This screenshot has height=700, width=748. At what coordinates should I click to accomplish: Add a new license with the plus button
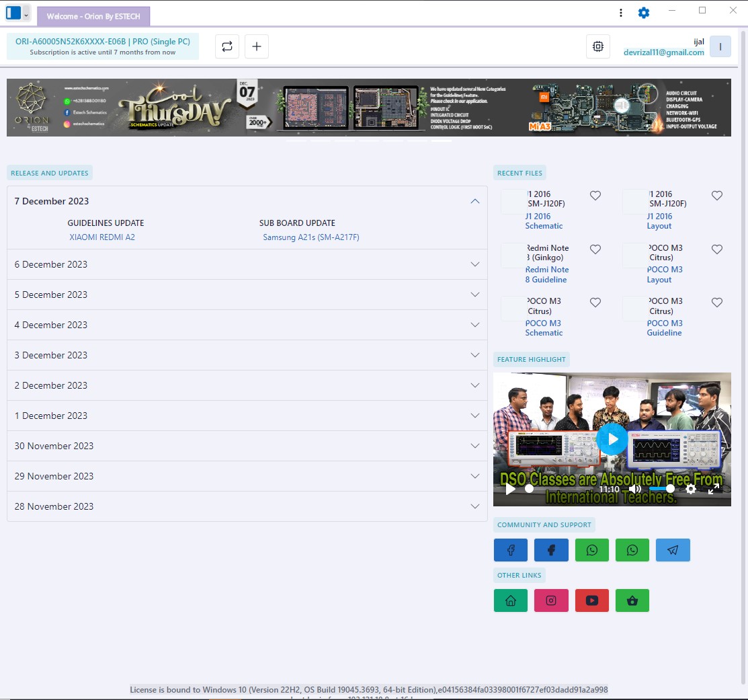(x=257, y=46)
